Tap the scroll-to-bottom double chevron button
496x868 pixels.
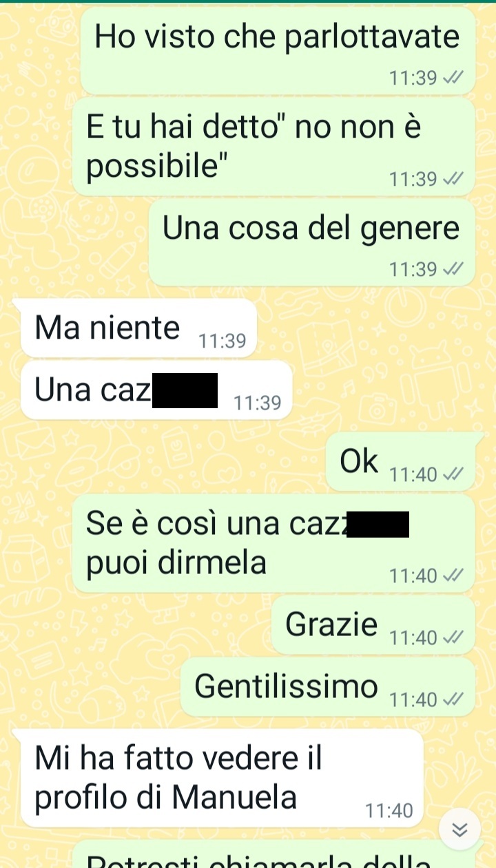click(x=460, y=829)
